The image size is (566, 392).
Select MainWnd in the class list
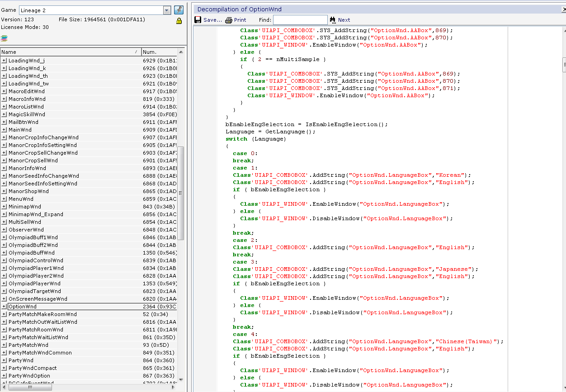tap(20, 130)
